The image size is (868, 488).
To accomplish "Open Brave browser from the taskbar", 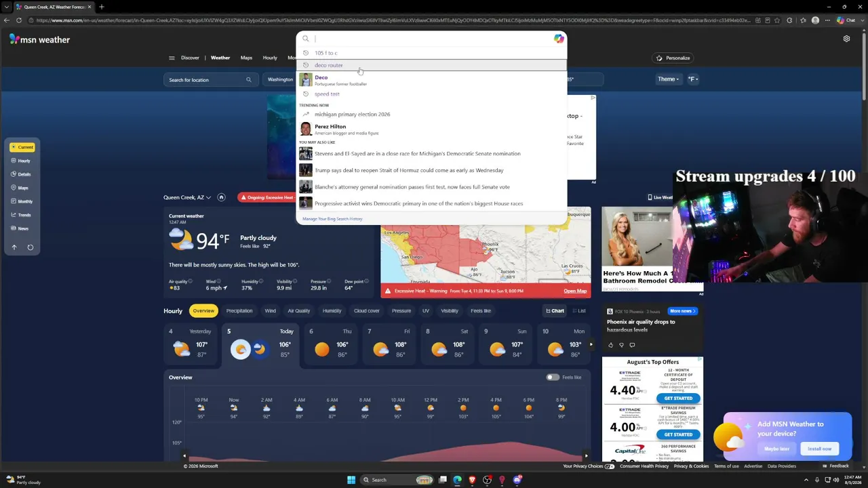I will click(x=473, y=480).
